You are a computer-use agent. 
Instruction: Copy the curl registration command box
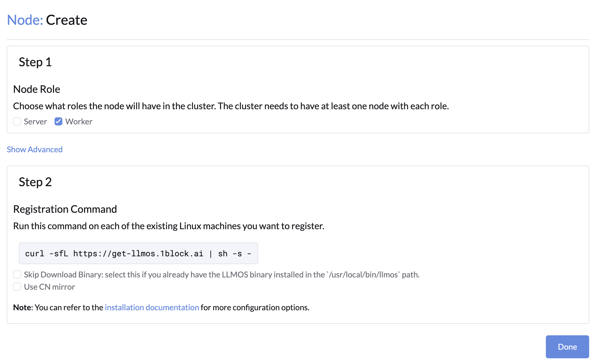point(138,253)
